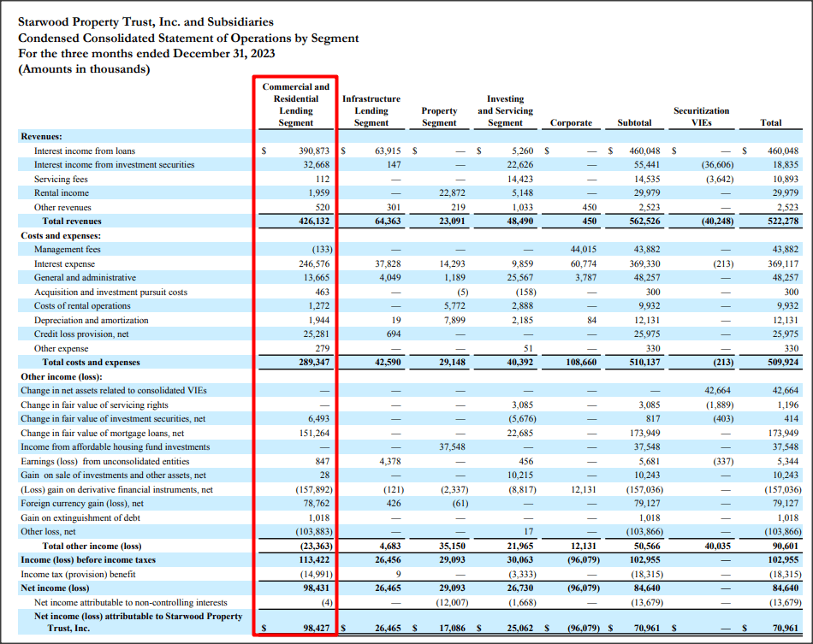This screenshot has width=813, height=644.
Task: Select the 'Total other income (loss)' label
Action: point(92,547)
